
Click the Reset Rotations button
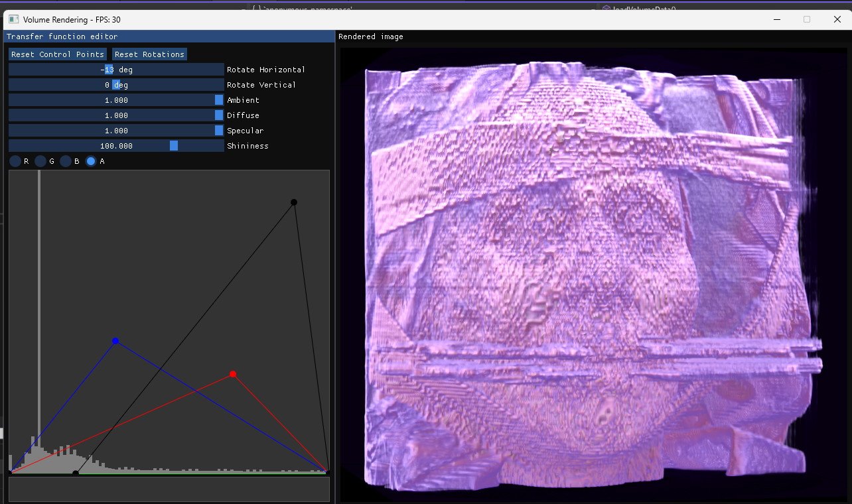(x=149, y=54)
